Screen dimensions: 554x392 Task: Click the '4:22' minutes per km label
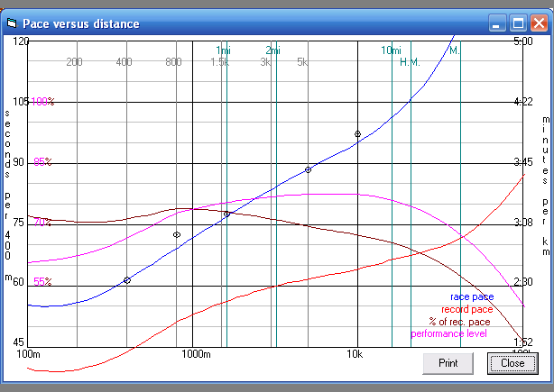tap(522, 102)
